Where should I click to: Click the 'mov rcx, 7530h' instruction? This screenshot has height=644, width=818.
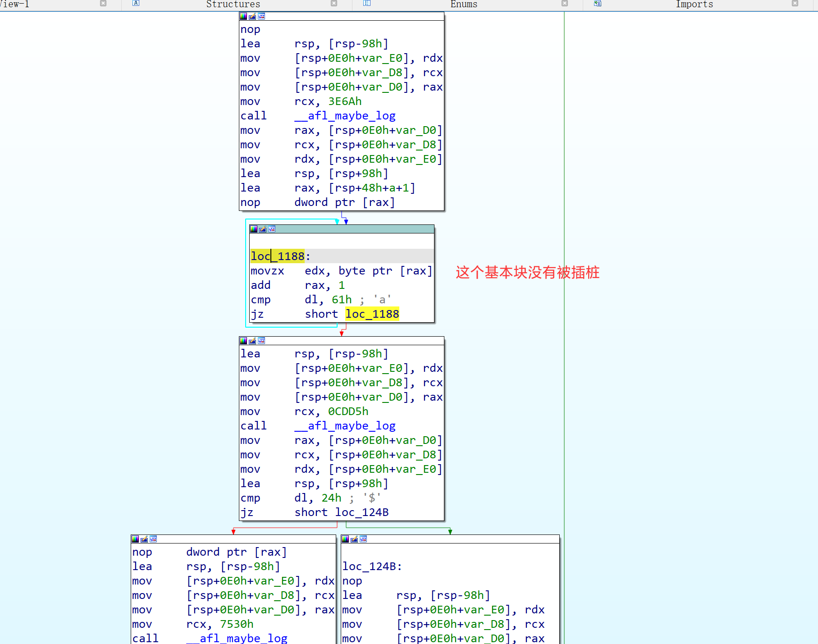pyautogui.click(x=193, y=624)
